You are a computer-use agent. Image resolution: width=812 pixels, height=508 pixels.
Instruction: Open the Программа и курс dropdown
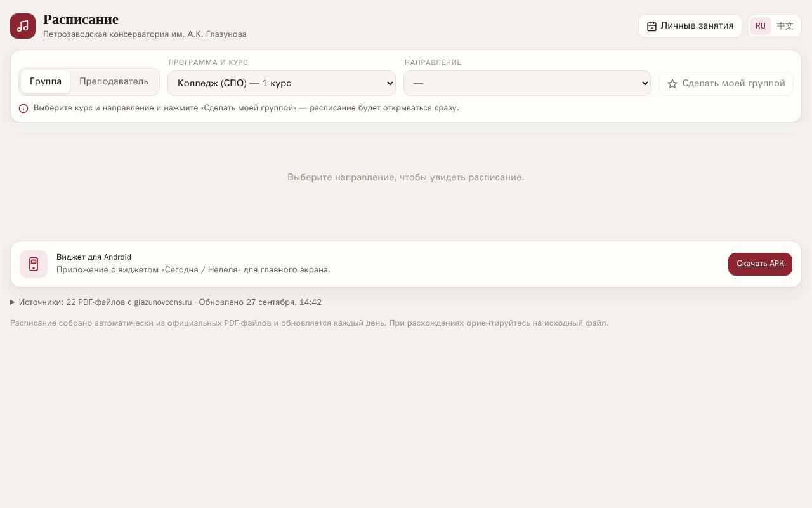282,83
